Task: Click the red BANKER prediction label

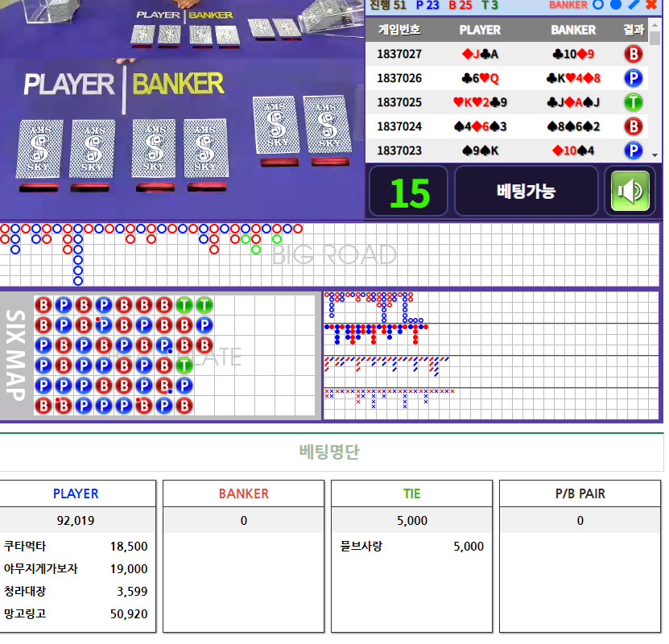Action: click(568, 5)
